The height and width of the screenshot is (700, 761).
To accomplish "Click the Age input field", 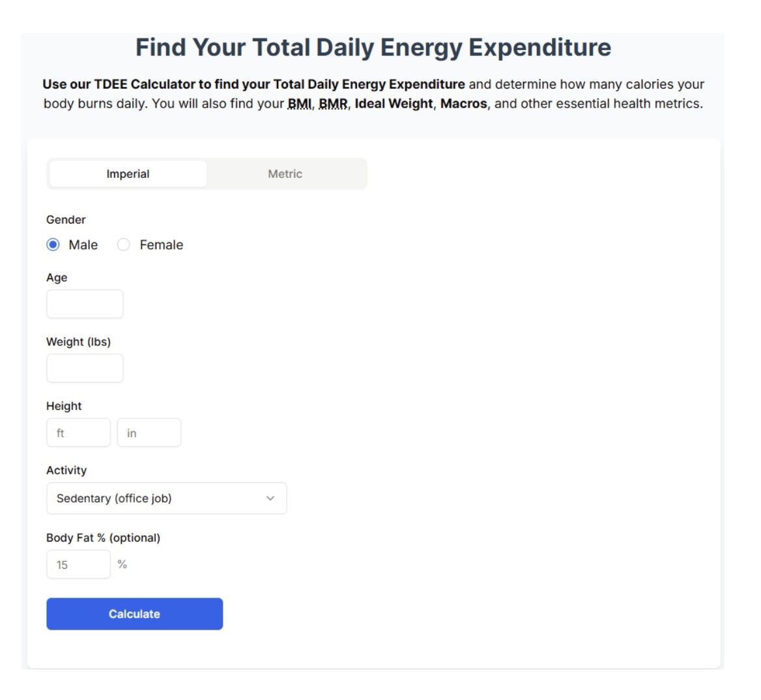I will (x=85, y=304).
